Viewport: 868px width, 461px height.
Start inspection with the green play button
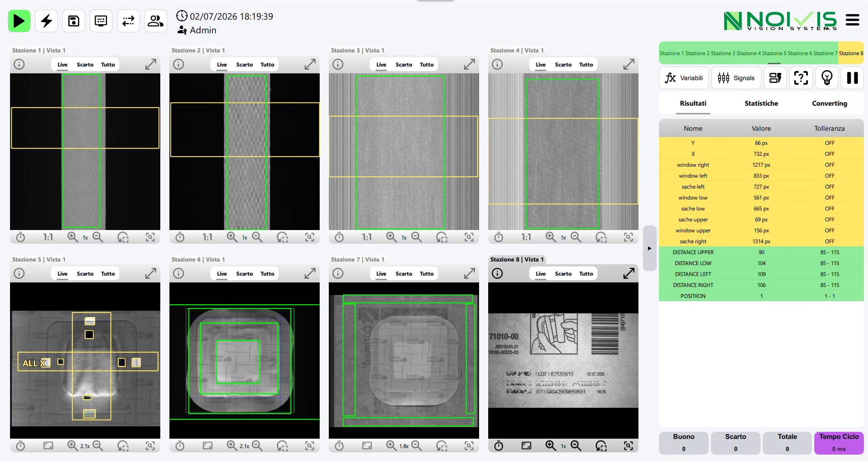pos(19,21)
